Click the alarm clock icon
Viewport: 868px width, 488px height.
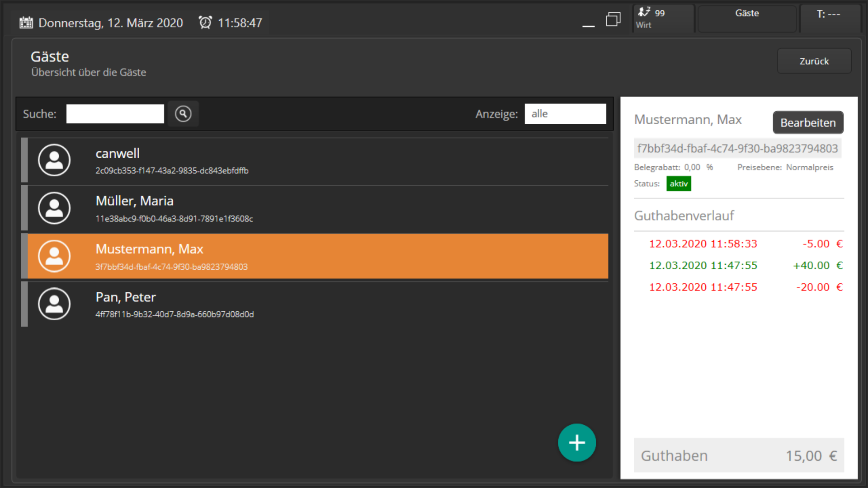205,23
